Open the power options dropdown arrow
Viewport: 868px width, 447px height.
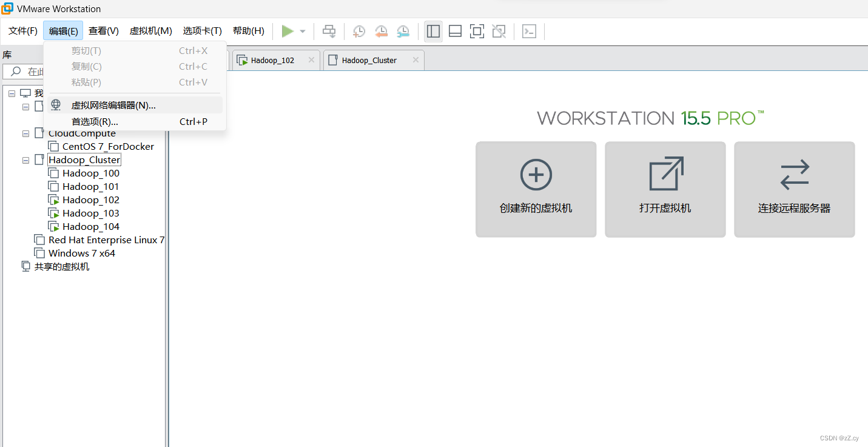pos(303,32)
